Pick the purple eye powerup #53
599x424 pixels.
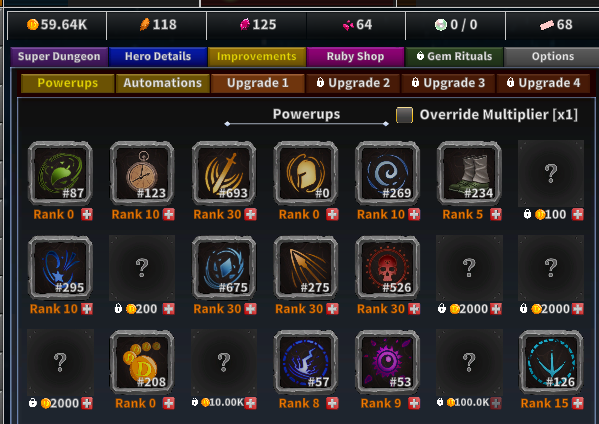pos(387,362)
